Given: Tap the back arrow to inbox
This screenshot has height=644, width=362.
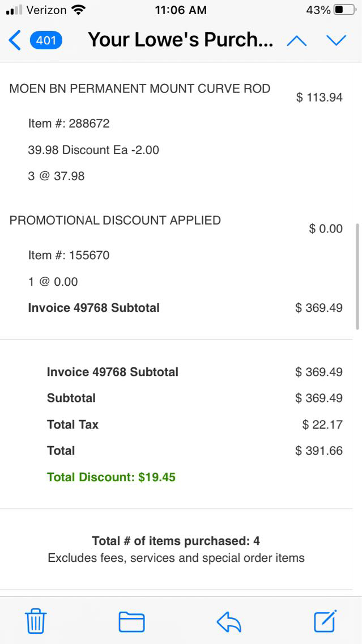Looking at the screenshot, I should coord(15,40).
